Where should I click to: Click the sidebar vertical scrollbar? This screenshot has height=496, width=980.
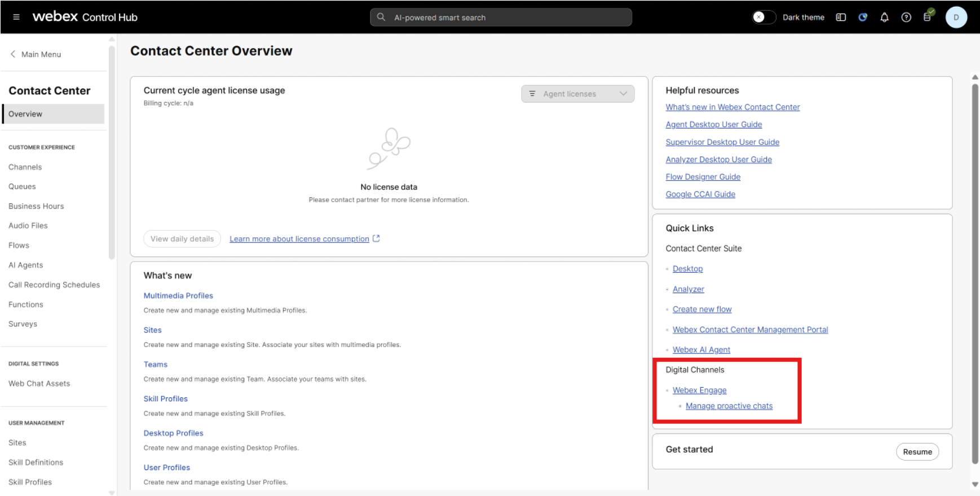coord(112,152)
